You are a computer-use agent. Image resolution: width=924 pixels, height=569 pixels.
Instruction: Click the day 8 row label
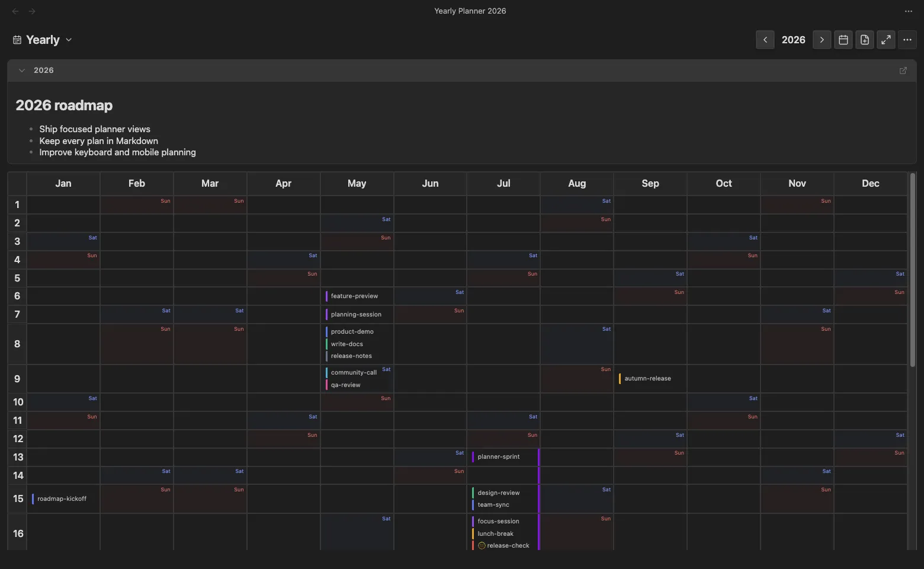pos(17,344)
